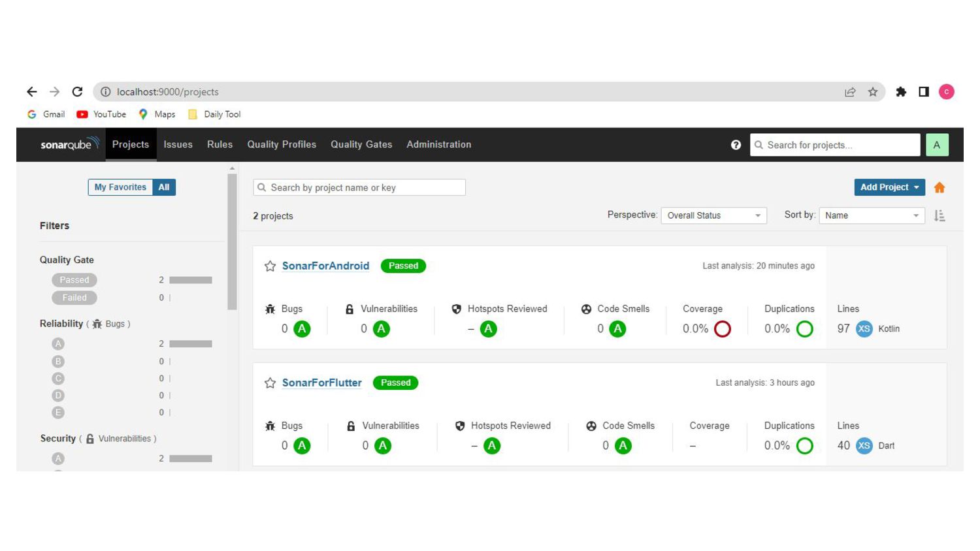This screenshot has width=980, height=551.
Task: Open the Quality Profiles menu item
Action: click(282, 144)
